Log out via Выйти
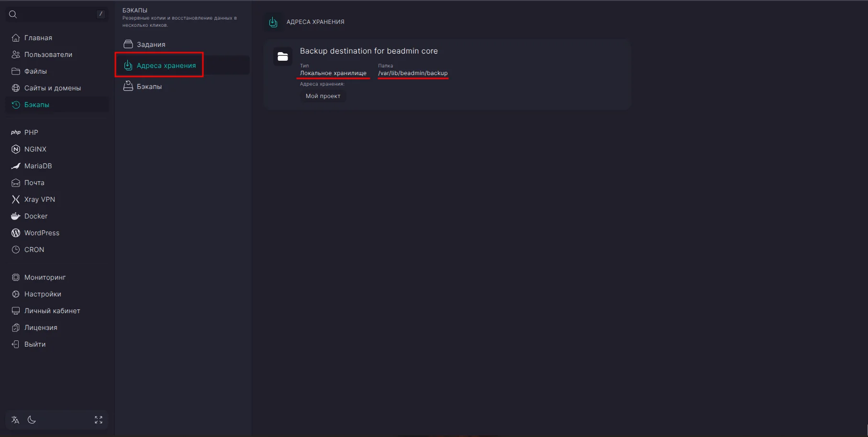Screen dimensions: 868x437 [34, 344]
